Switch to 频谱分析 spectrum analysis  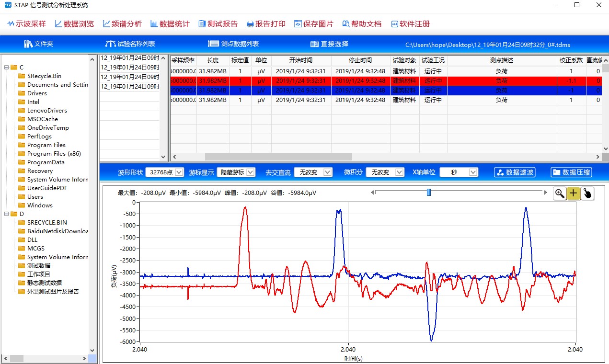pos(122,23)
